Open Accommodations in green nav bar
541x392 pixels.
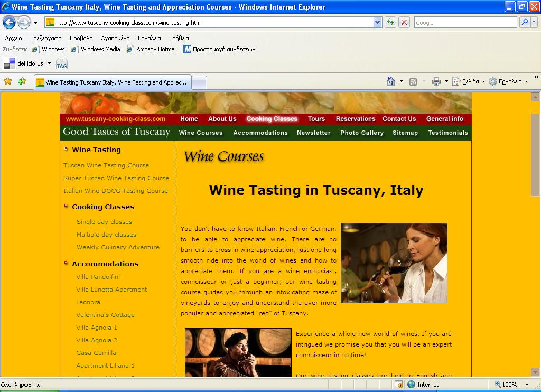point(260,133)
